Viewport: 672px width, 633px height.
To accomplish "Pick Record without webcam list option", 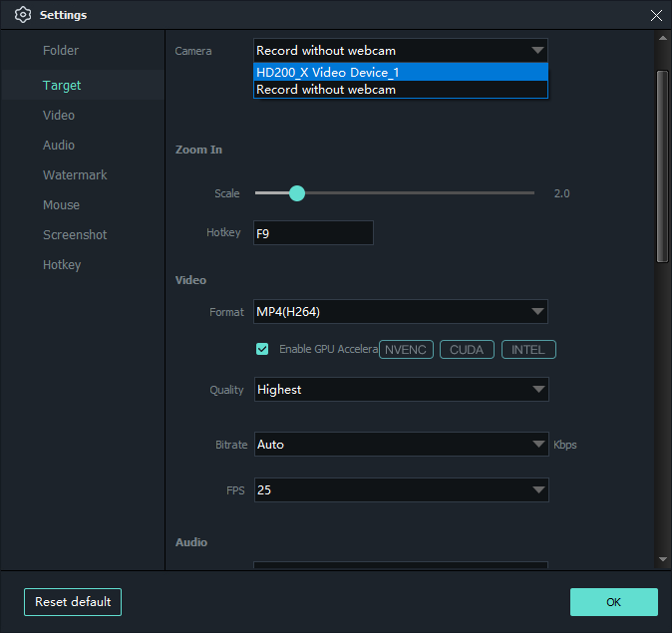I will click(400, 90).
